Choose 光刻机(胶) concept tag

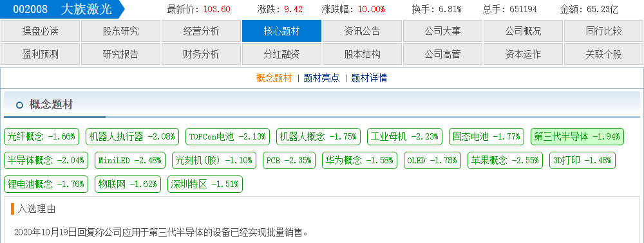214,160
